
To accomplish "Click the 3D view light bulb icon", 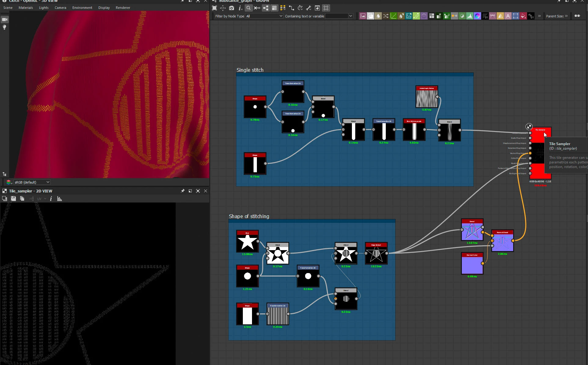I will pos(5,27).
